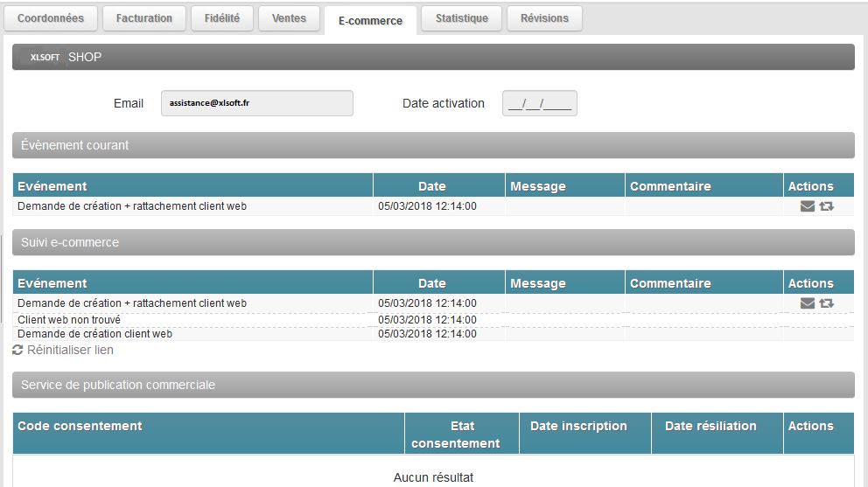
Task: Click the Email input field
Action: (256, 103)
